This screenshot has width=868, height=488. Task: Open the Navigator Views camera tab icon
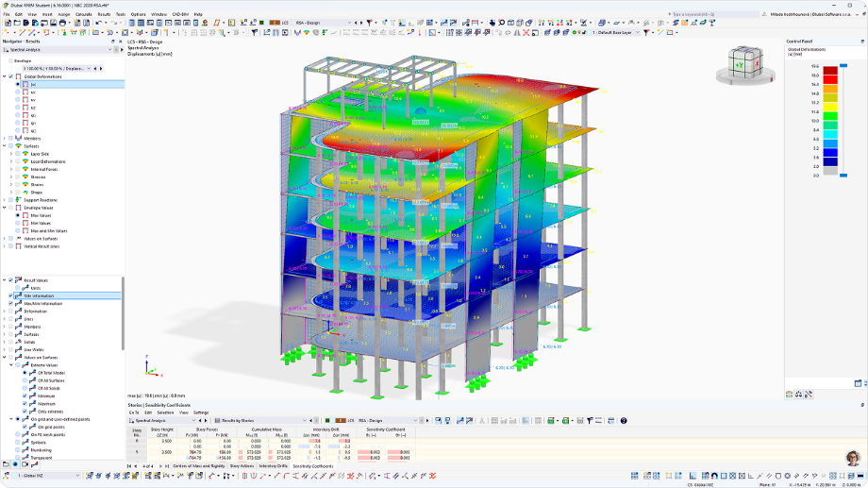[x=25, y=464]
